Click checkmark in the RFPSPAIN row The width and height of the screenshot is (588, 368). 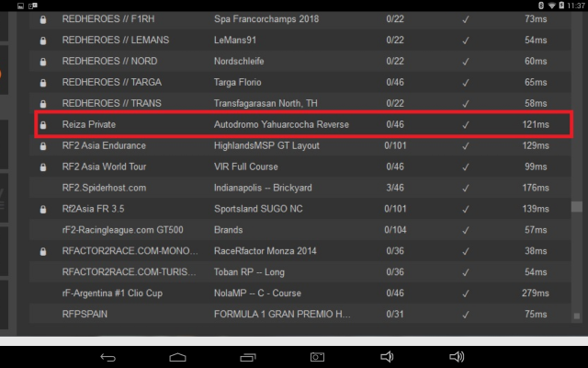(x=466, y=315)
